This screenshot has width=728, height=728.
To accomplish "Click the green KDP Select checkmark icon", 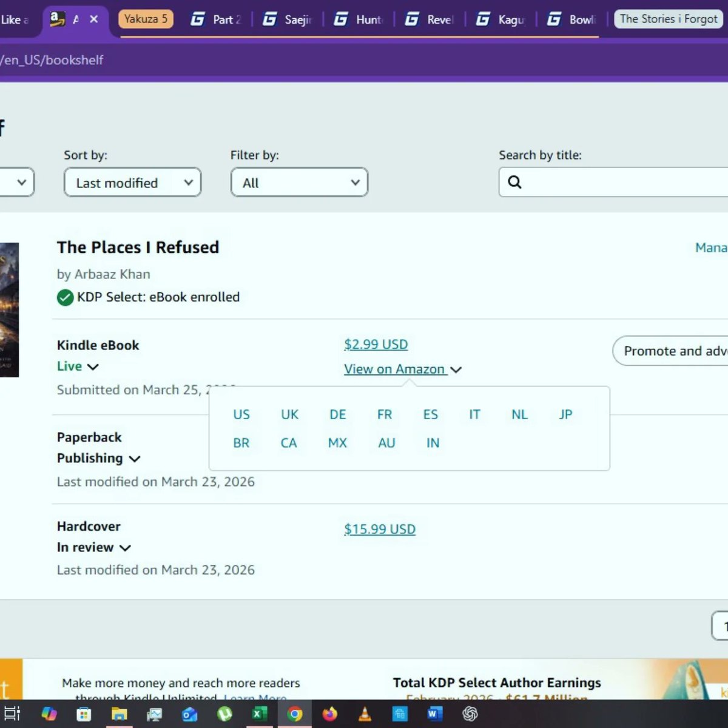I will click(65, 297).
